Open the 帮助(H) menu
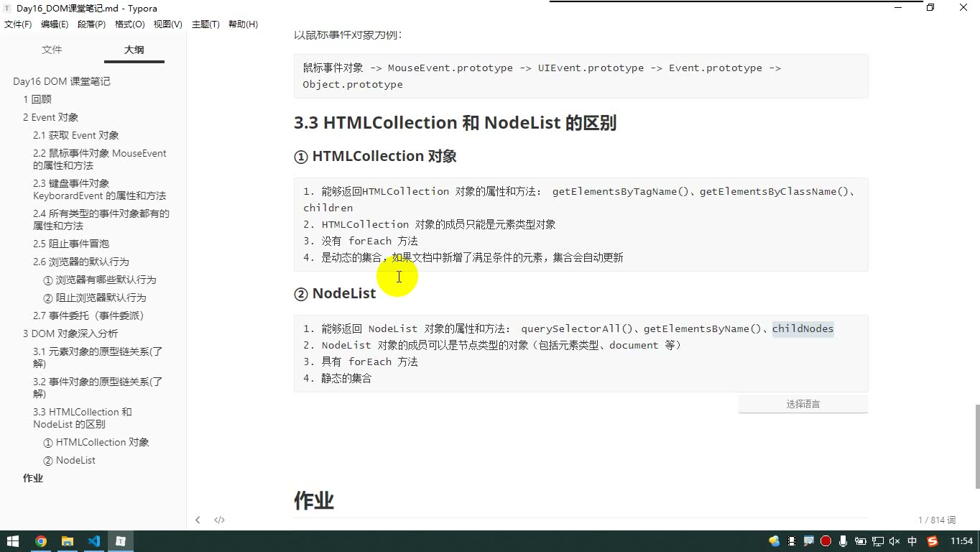The image size is (980, 552). click(x=243, y=24)
